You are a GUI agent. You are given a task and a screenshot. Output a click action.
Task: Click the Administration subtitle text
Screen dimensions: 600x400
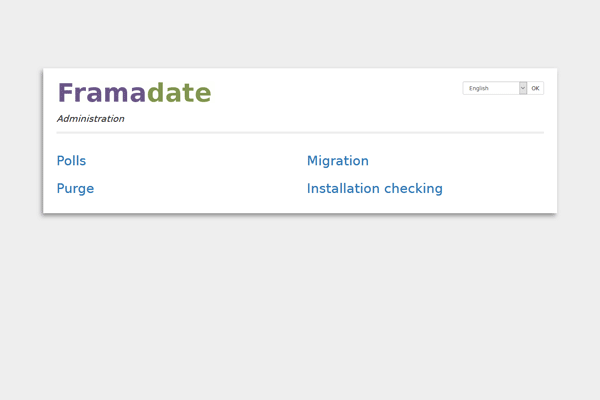coord(90,119)
